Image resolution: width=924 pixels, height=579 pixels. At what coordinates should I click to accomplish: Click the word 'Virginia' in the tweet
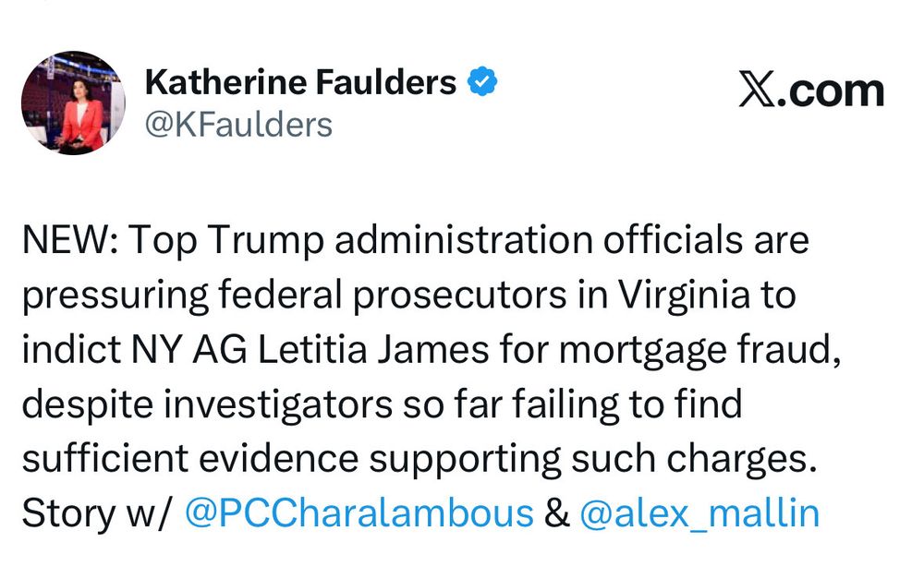click(x=685, y=295)
